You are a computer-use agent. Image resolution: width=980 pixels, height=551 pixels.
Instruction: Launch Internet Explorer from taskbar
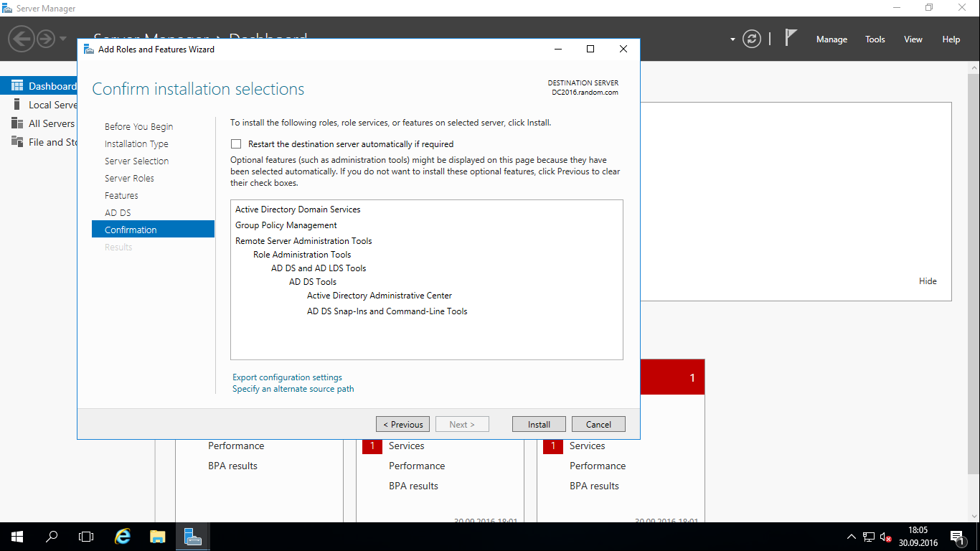tap(123, 537)
